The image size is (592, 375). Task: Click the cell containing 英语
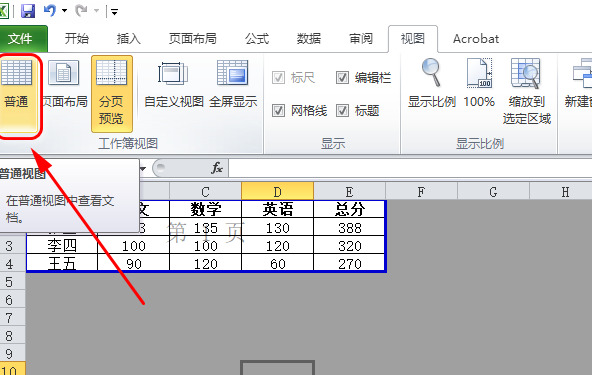click(x=278, y=209)
